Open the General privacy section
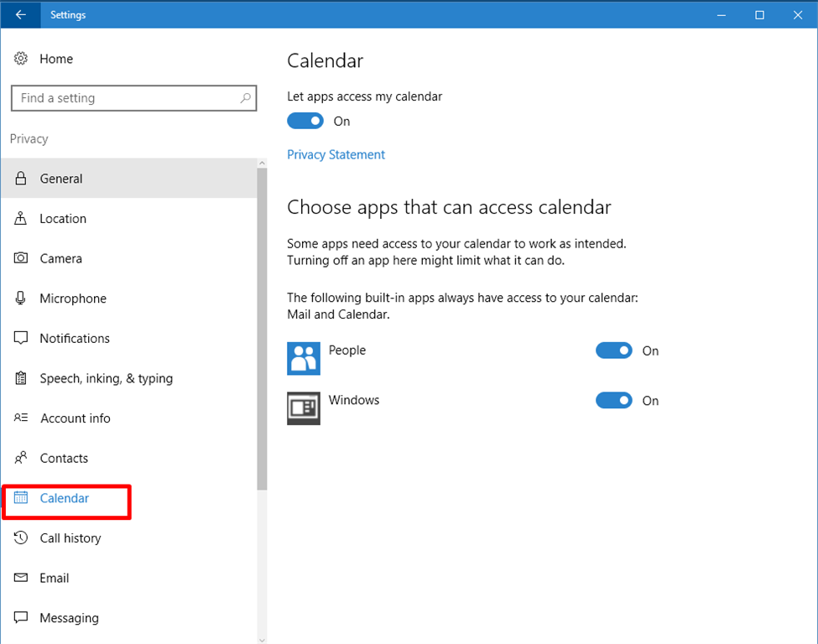This screenshot has height=644, width=818. click(61, 179)
